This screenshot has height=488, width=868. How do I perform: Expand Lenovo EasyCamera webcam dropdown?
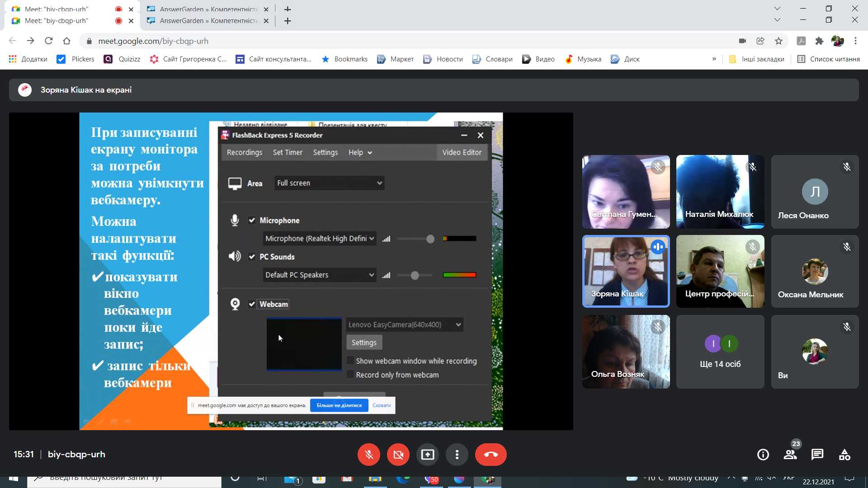[404, 324]
